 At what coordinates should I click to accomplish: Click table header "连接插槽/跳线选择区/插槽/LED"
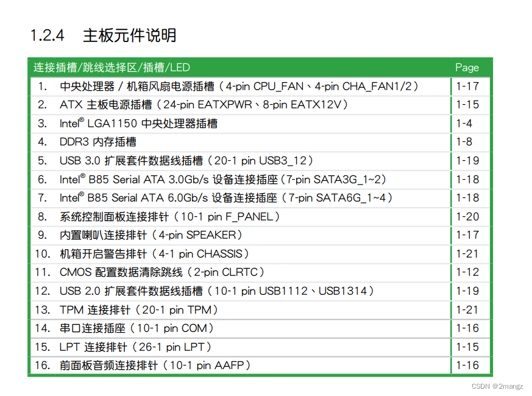(x=112, y=68)
